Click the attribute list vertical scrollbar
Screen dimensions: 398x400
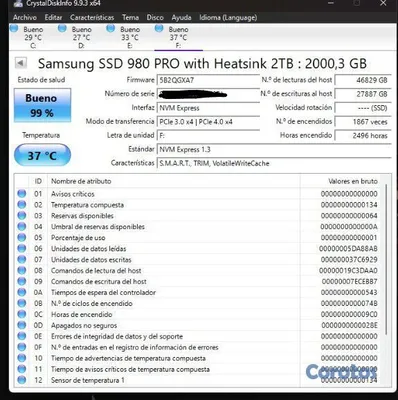(x=387, y=260)
